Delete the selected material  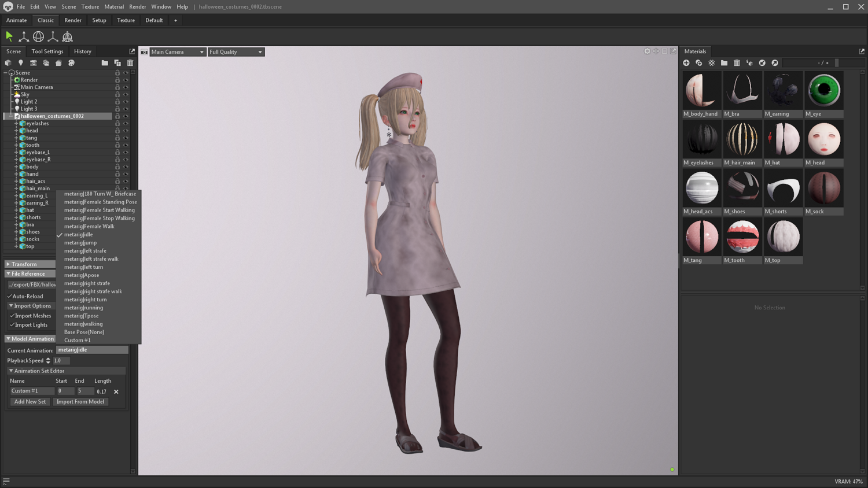(x=737, y=63)
